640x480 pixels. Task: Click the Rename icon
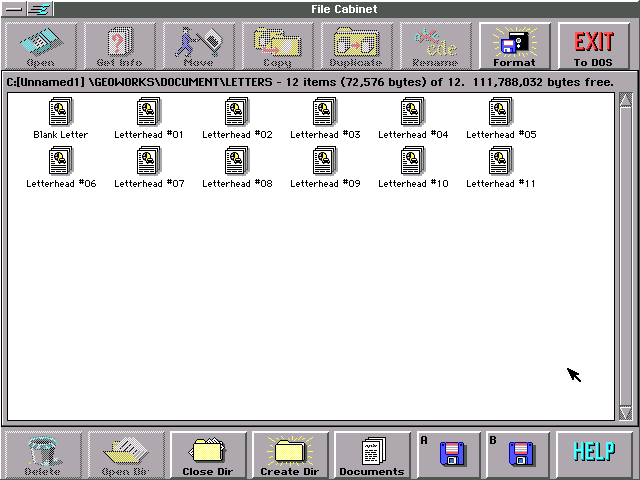tap(436, 46)
